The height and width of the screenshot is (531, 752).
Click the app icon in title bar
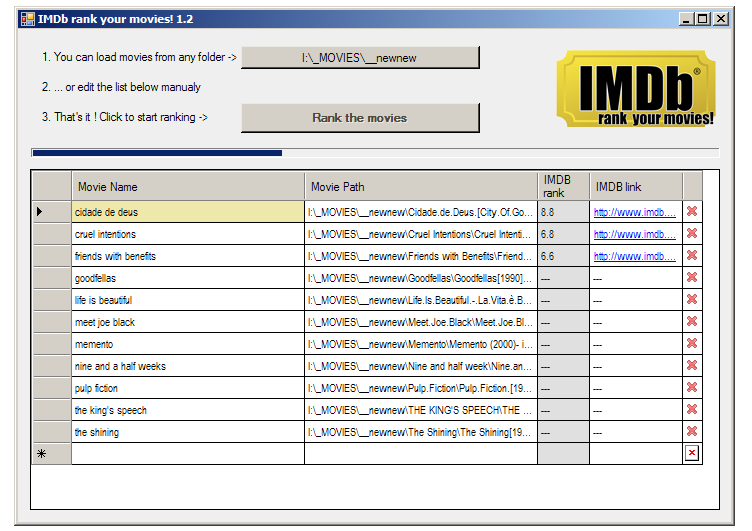(28, 19)
